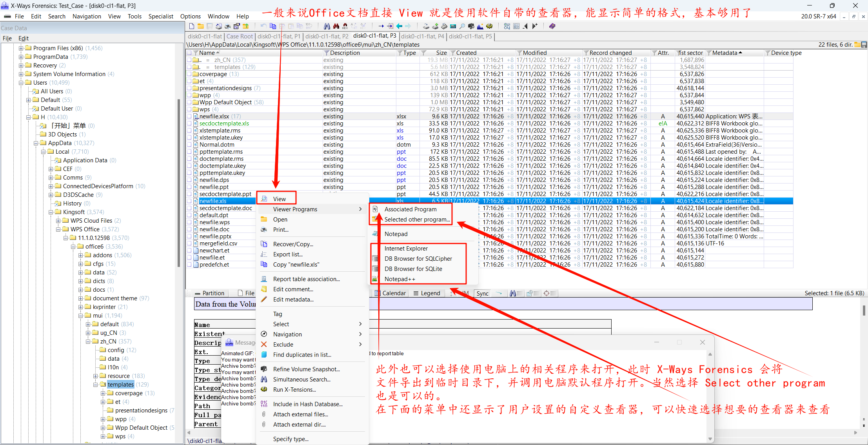Viewport: 868px width, 445px height.
Task: Click the New file toolbar icon
Action: 192,26
